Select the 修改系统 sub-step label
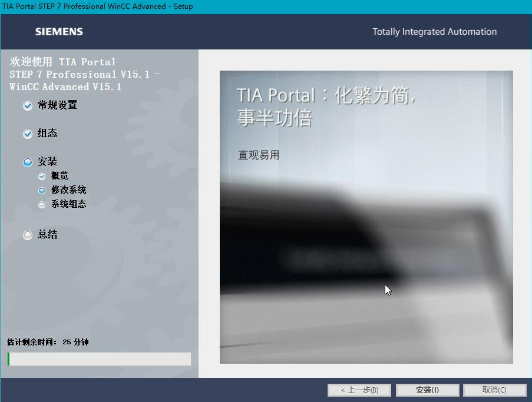Image resolution: width=532 pixels, height=402 pixels. click(69, 190)
